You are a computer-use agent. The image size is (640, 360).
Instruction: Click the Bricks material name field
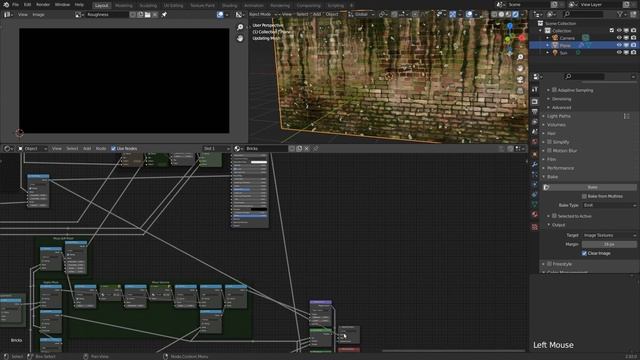click(266, 149)
